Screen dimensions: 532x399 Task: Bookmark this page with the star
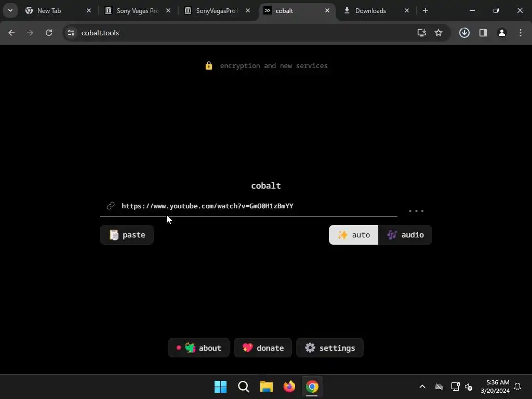(438, 33)
